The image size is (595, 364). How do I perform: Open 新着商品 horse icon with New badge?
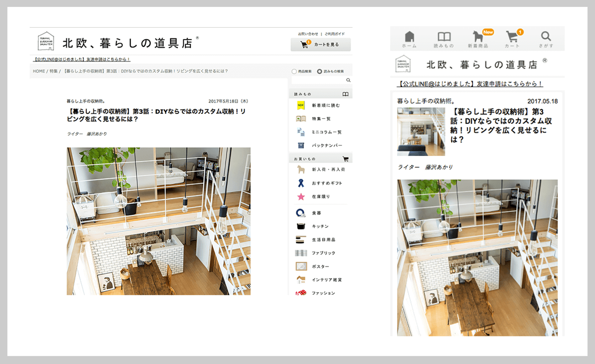pos(478,36)
